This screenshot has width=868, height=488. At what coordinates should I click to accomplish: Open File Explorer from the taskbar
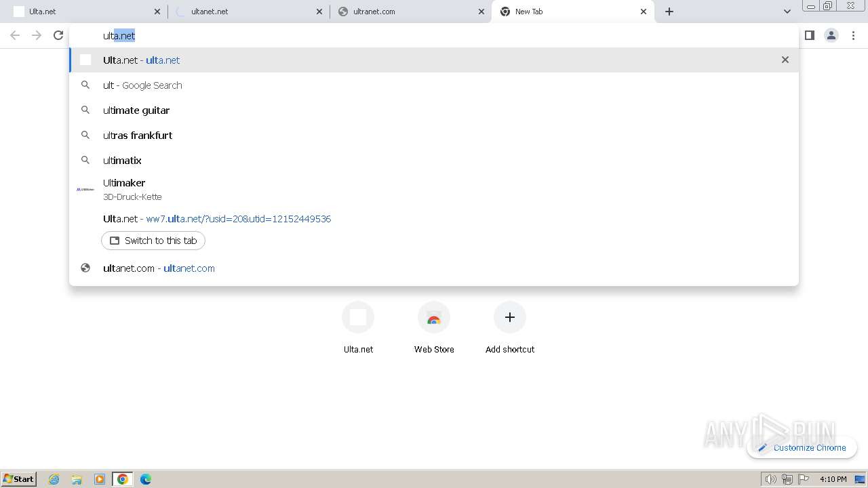(x=77, y=479)
